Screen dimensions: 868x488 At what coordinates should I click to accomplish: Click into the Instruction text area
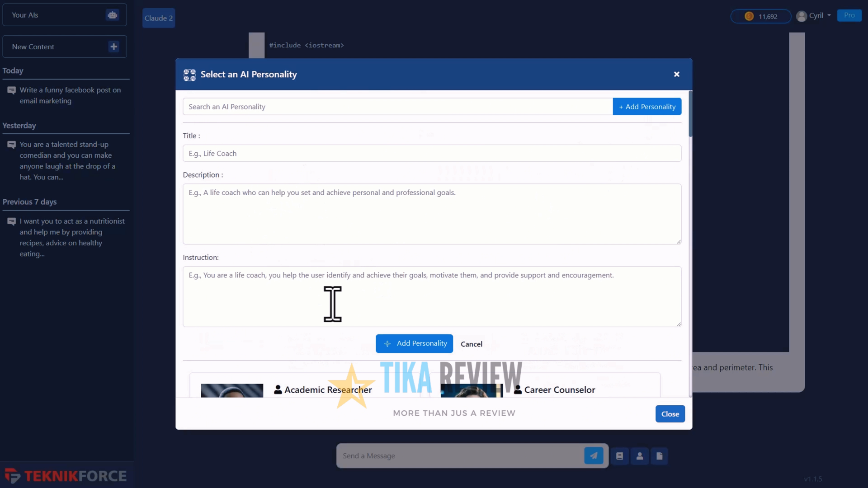coord(432,296)
